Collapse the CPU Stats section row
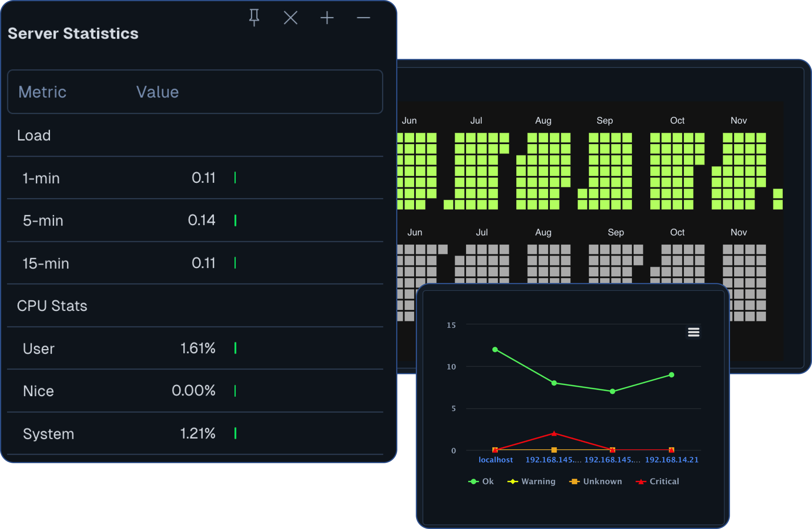This screenshot has height=529, width=812. [x=52, y=306]
